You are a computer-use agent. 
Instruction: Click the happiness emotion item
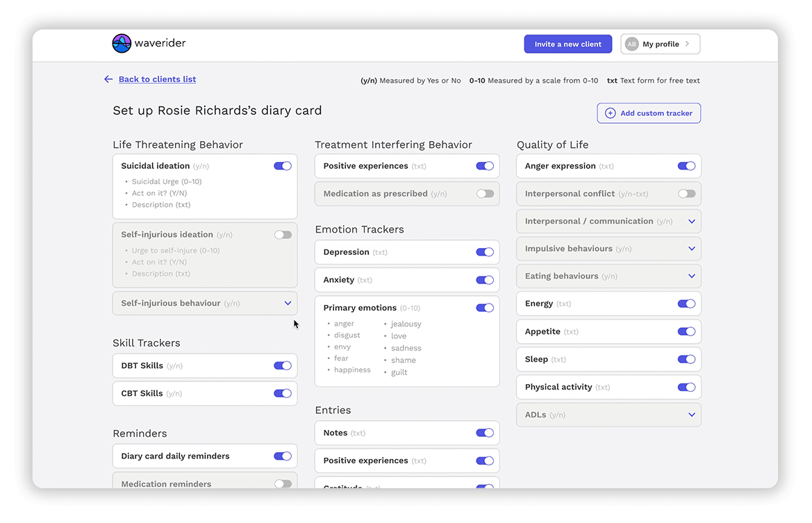point(352,370)
